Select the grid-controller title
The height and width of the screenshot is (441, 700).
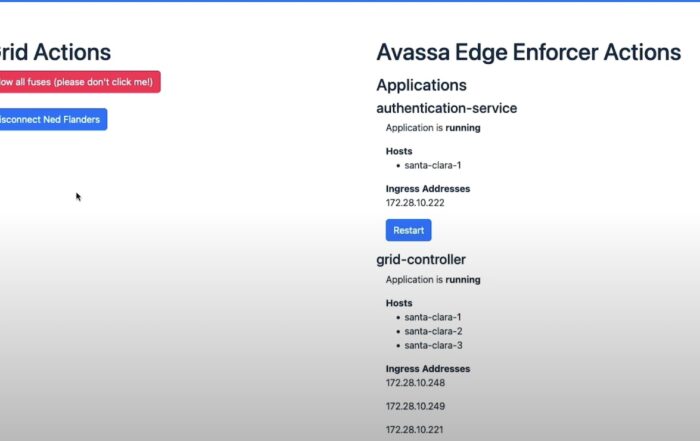coord(421,259)
